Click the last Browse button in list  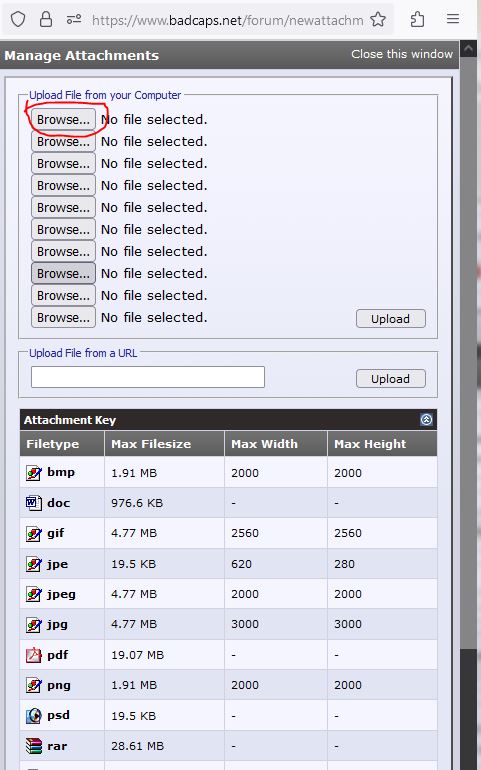click(x=63, y=317)
